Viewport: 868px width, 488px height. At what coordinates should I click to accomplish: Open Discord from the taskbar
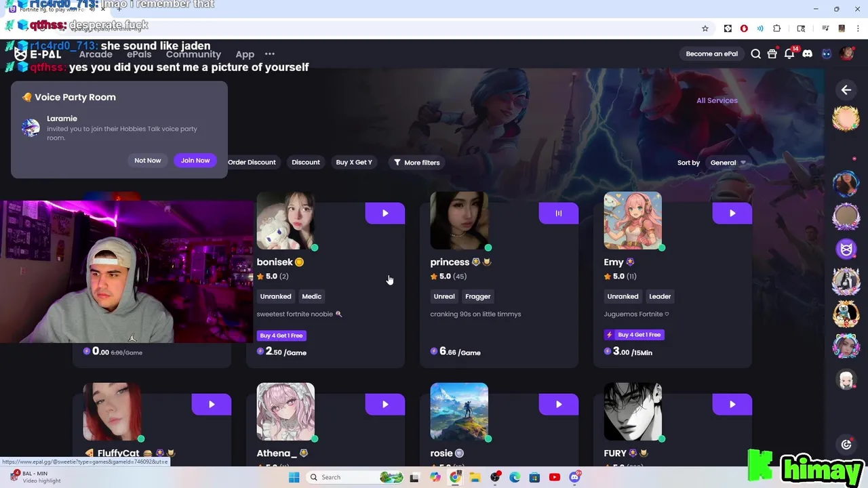[575, 477]
